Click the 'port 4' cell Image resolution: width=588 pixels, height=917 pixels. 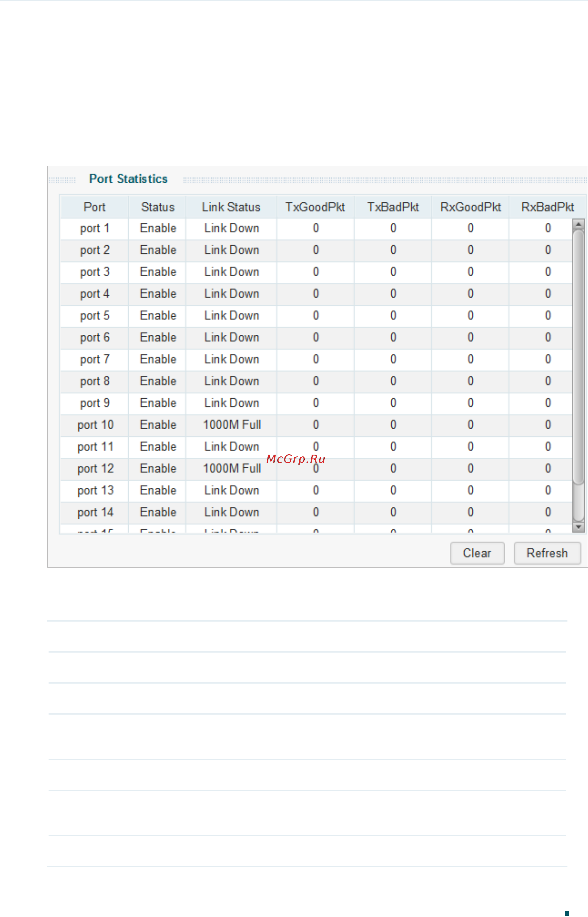[95, 294]
